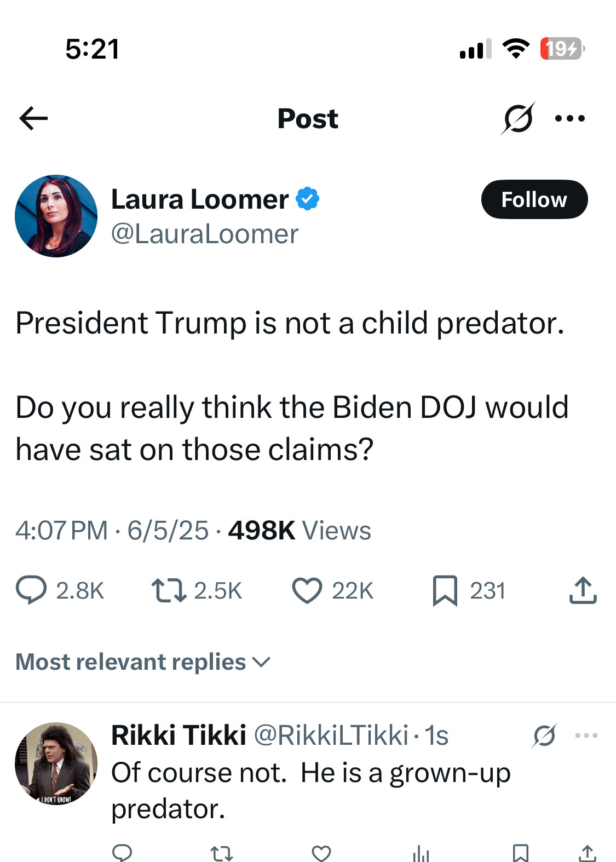Tap the reply bubble showing 2.8K
The height and width of the screenshot is (862, 616).
31,590
